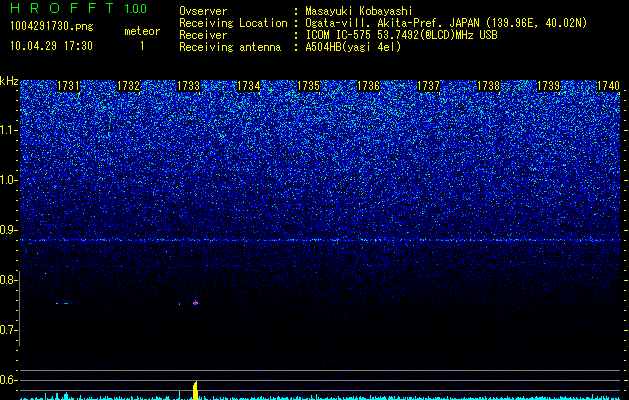Click the version number 1.0.0

coord(136,8)
